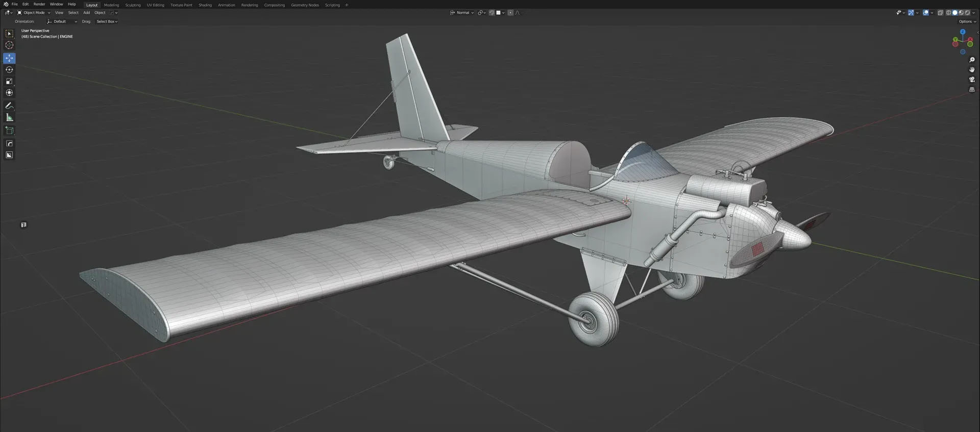
Task: Click the Options button in the viewport
Action: coord(967,21)
